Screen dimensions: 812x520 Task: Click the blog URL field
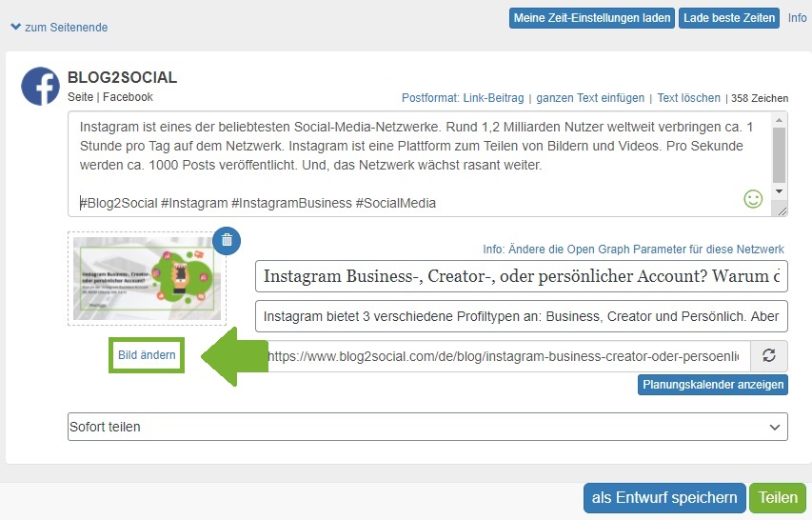click(x=503, y=356)
